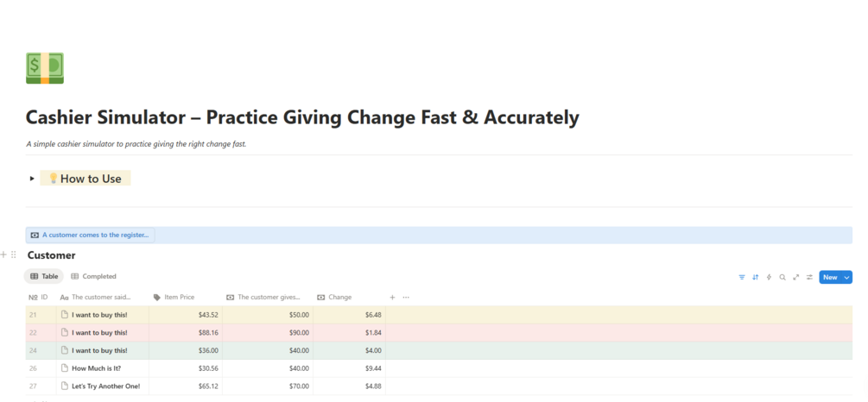Open view settings sliders icon
This screenshot has height=402, width=868.
(809, 277)
